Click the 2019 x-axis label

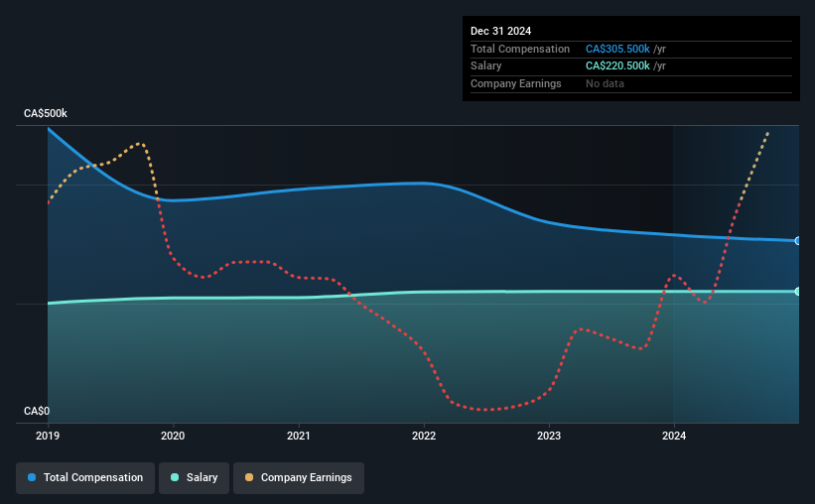[x=48, y=436]
